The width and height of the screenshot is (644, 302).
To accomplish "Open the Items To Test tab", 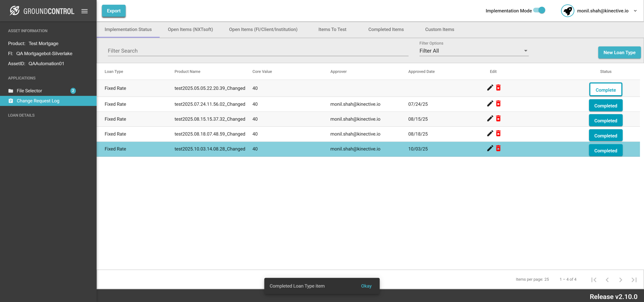I will pyautogui.click(x=332, y=29).
